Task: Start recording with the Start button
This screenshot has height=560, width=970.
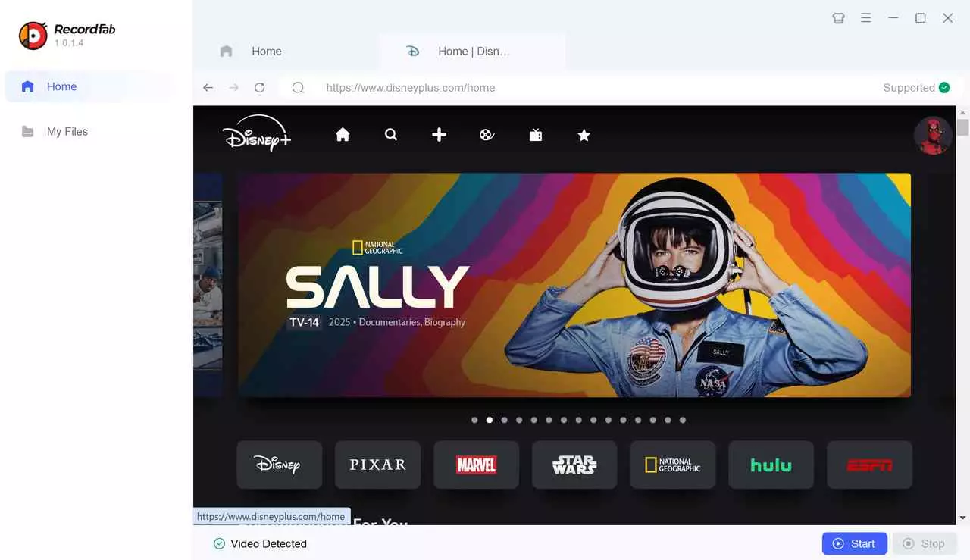Action: click(854, 544)
